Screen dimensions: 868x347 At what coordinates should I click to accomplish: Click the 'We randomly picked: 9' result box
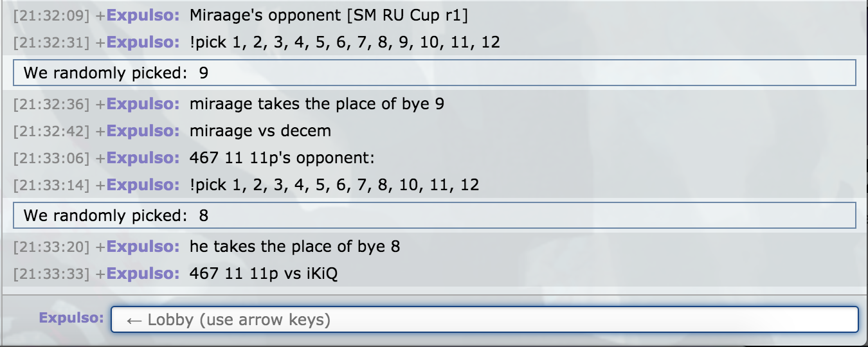tap(435, 73)
